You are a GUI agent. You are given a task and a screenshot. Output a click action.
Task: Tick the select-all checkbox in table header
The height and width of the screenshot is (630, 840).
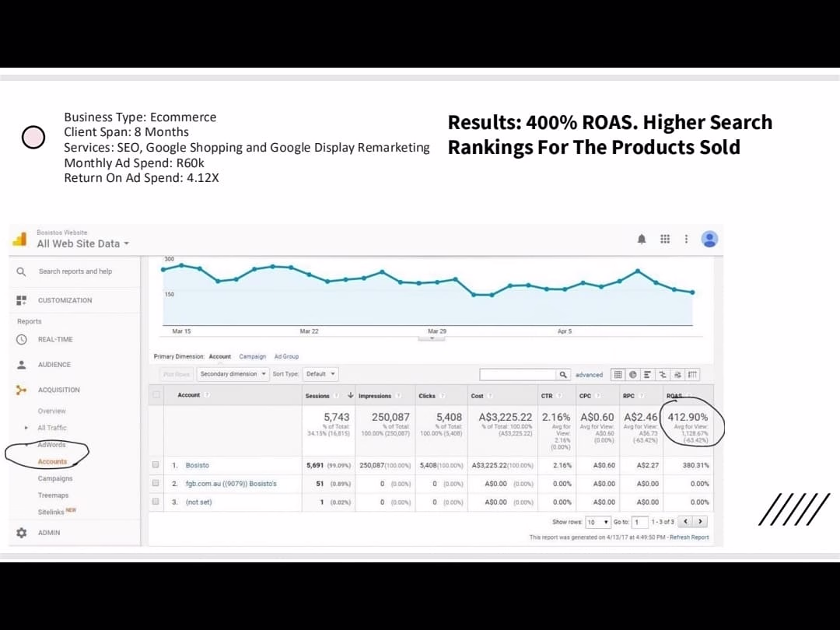[x=156, y=395]
